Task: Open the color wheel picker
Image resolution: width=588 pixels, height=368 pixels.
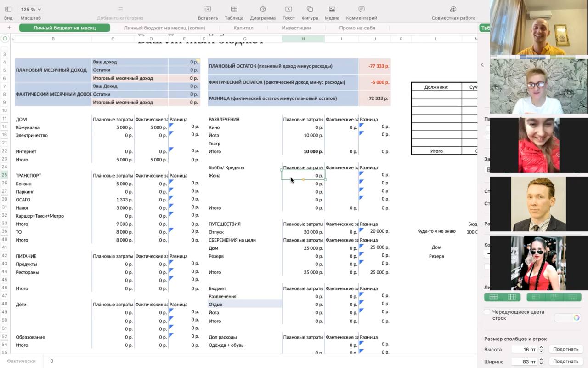Action: click(577, 318)
